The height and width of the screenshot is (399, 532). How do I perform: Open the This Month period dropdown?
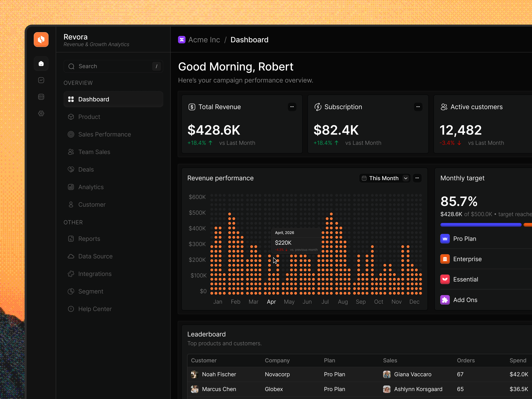(385, 178)
